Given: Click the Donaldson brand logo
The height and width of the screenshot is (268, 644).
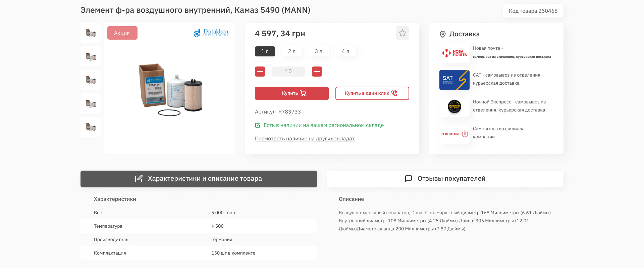Looking at the screenshot, I should 211,33.
